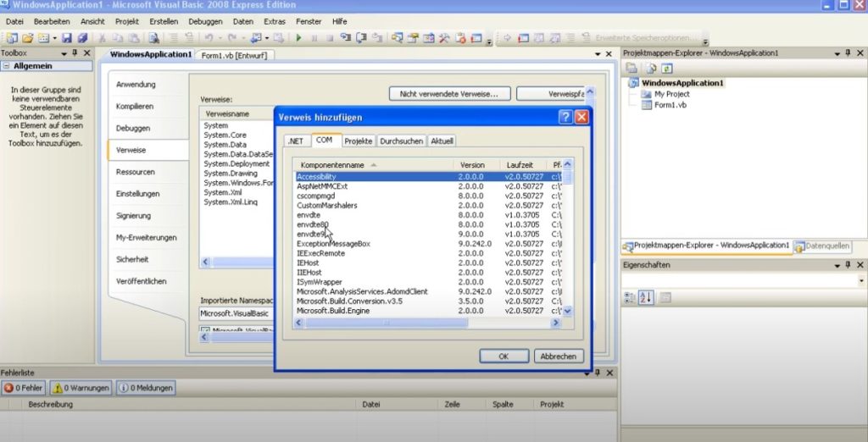This screenshot has width=868, height=442.
Task: Toggle the 0 Warnungen filter
Action: click(81, 388)
